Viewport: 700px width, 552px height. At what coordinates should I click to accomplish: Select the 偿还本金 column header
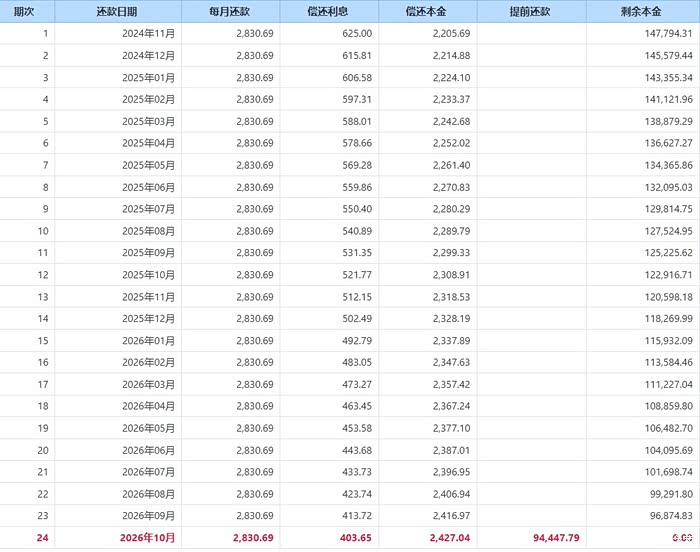[428, 11]
